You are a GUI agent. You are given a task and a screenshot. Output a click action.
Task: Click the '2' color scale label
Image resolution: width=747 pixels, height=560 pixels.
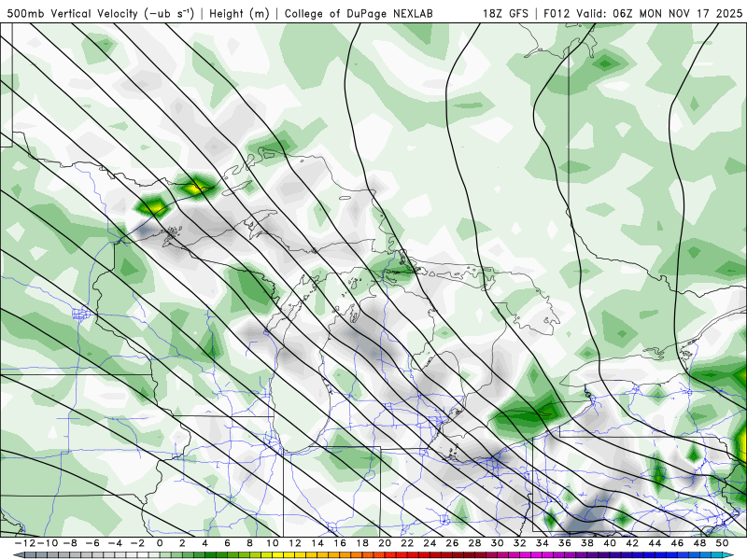[182, 543]
